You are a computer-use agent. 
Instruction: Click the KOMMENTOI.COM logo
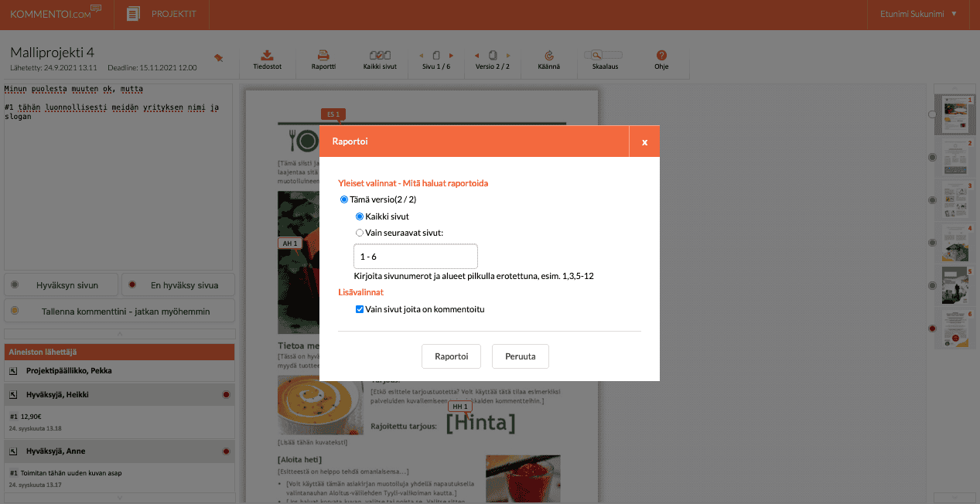tap(56, 13)
